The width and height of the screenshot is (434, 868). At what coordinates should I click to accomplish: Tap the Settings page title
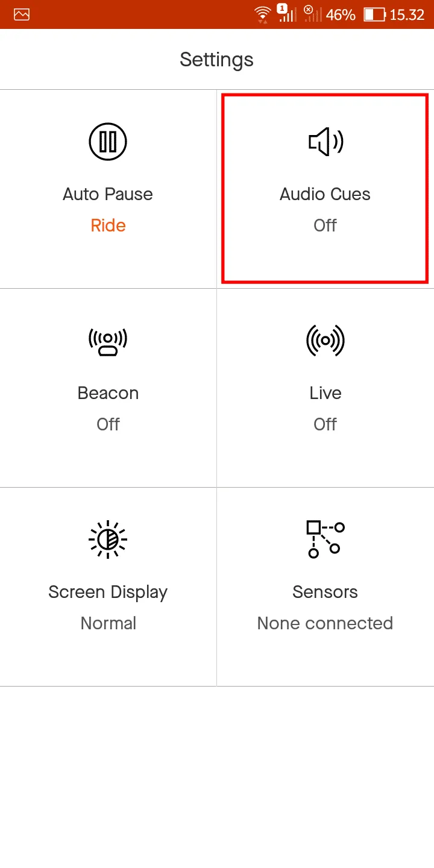point(217,59)
